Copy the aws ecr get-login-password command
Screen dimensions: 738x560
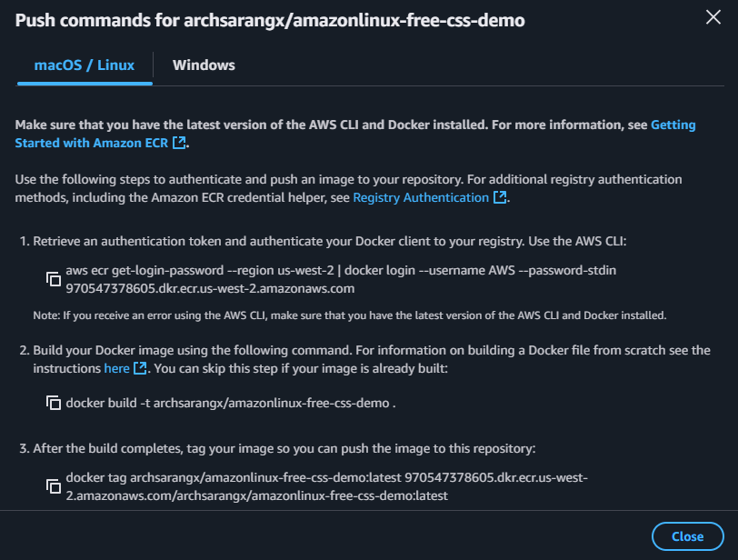(x=54, y=279)
